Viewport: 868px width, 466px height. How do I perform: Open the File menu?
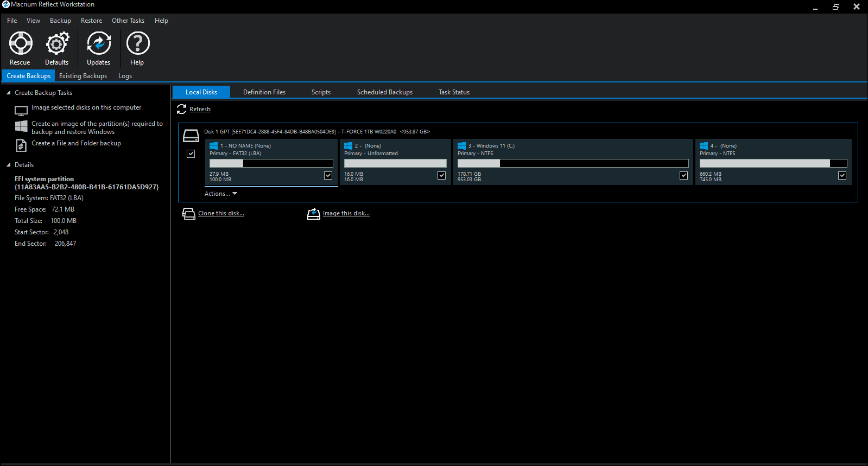[12, 21]
